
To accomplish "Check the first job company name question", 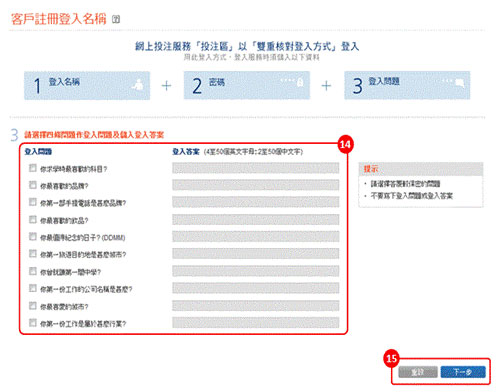I will [x=33, y=288].
